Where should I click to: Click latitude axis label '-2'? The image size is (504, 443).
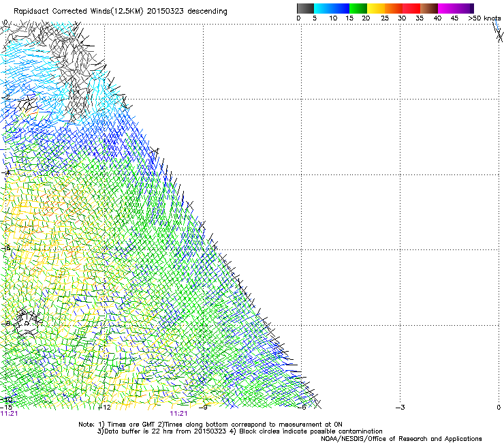point(6,97)
